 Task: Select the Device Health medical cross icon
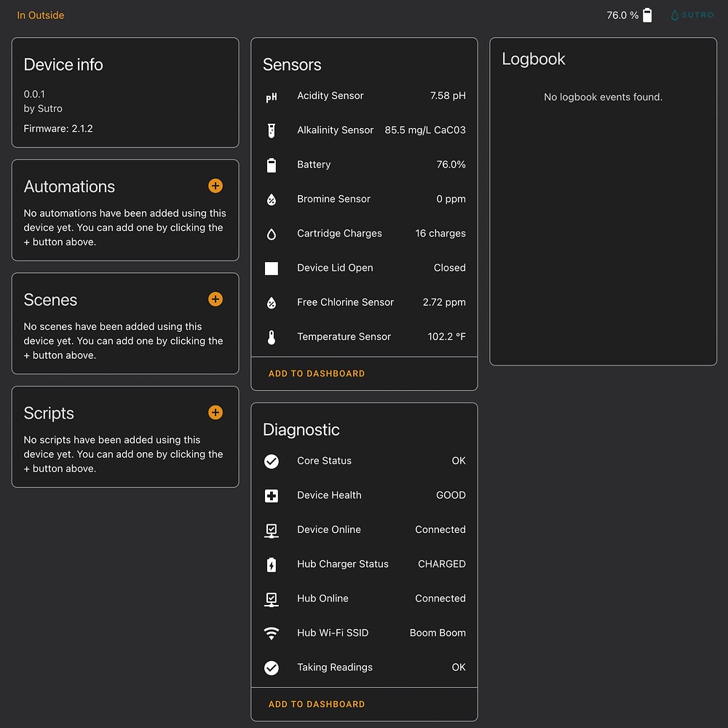tap(272, 496)
